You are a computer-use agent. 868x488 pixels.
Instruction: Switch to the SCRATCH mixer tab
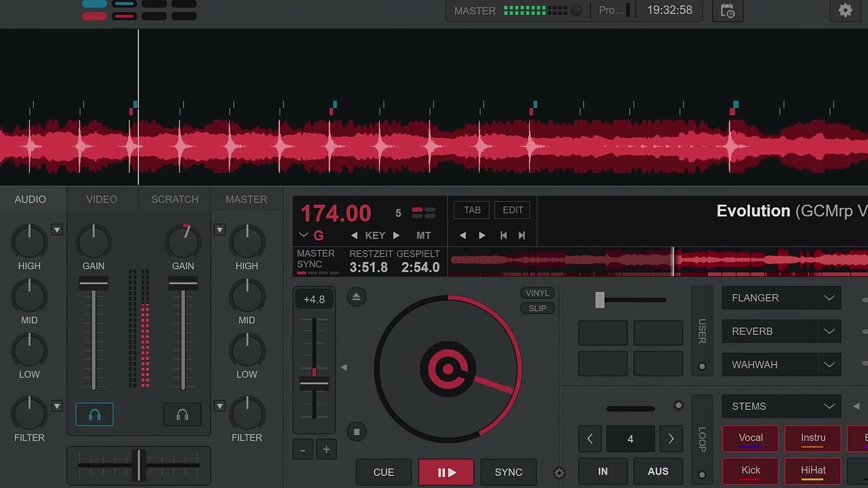click(175, 199)
